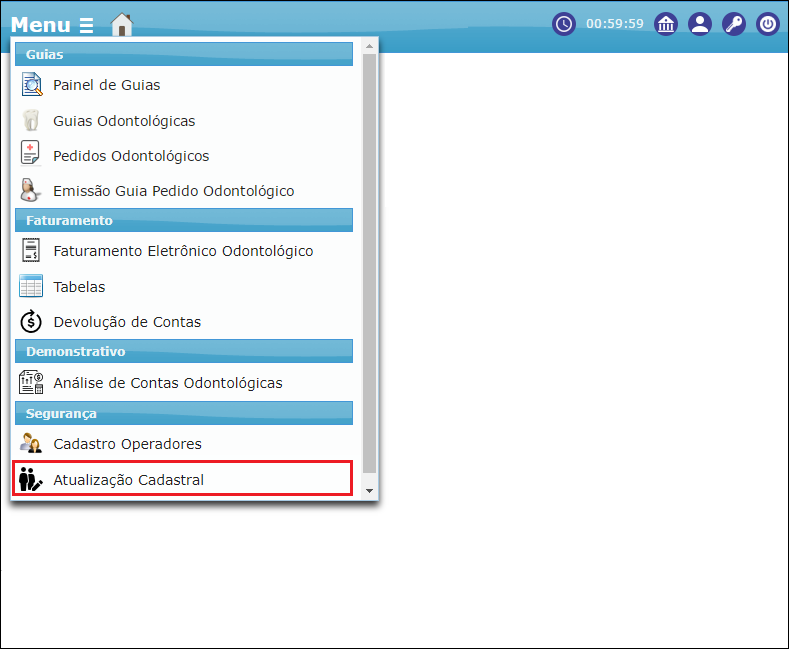789x649 pixels.
Task: Open Devolução de Contas
Action: (127, 322)
